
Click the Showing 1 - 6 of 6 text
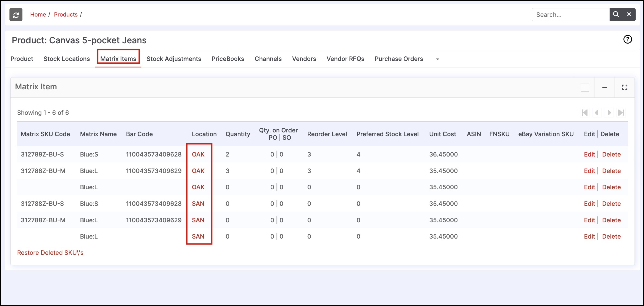pyautogui.click(x=43, y=113)
